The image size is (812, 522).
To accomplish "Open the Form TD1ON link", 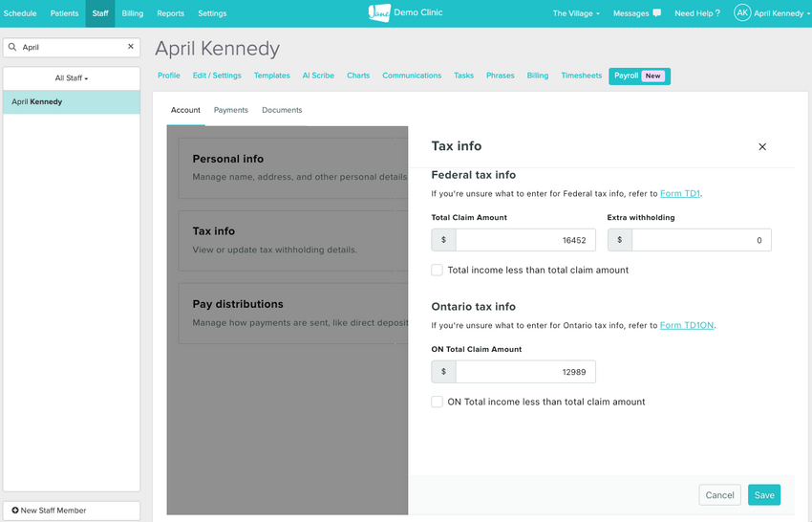I will coord(687,325).
